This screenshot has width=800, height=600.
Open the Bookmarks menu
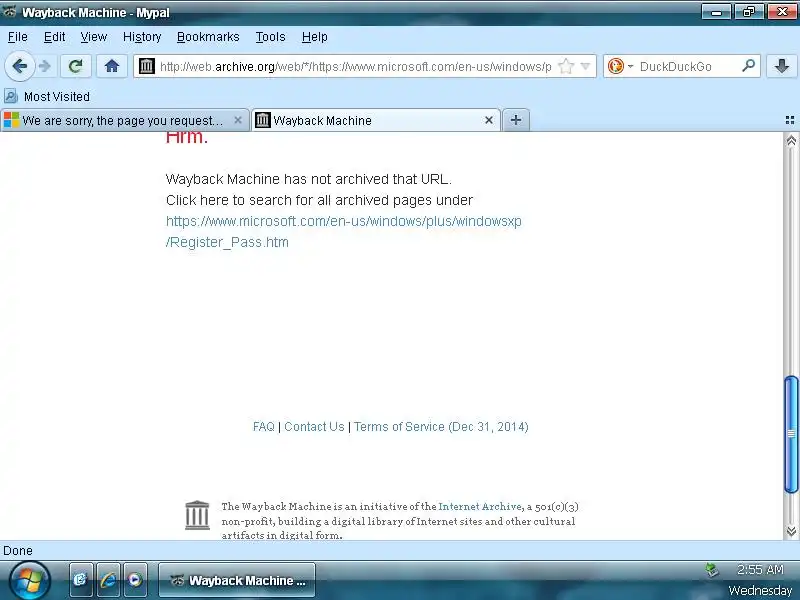tap(208, 37)
